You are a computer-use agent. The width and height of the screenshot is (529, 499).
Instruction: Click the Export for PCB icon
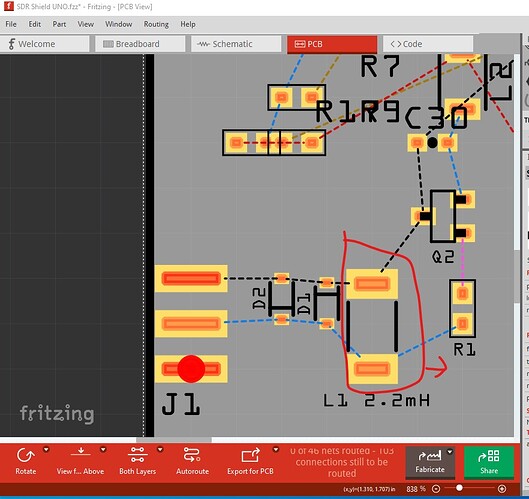coord(250,455)
